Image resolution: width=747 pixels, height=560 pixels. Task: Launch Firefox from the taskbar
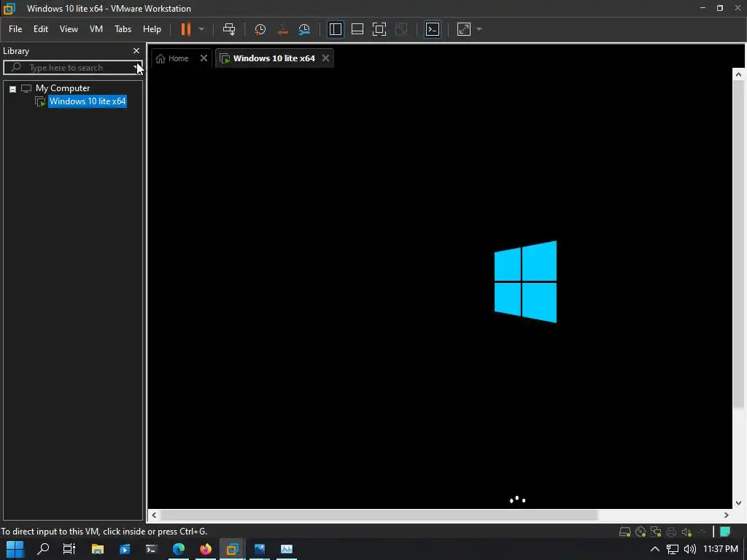205,549
